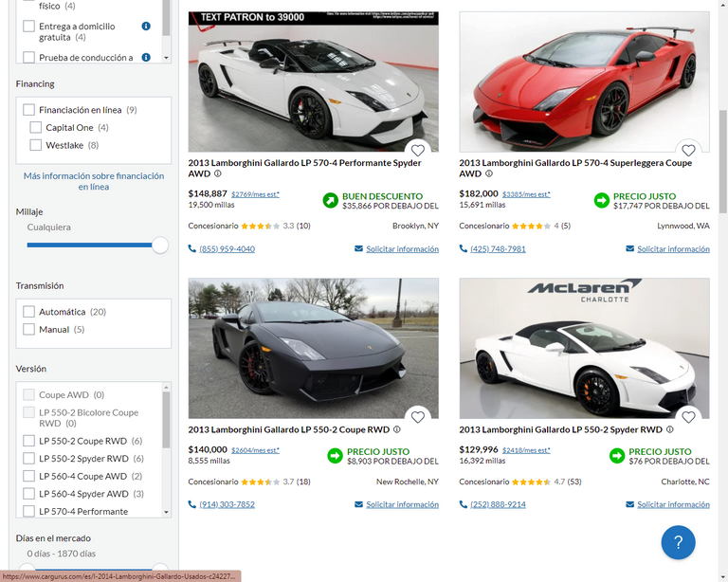Click up arrow of Versión list scrollbar

click(x=166, y=387)
